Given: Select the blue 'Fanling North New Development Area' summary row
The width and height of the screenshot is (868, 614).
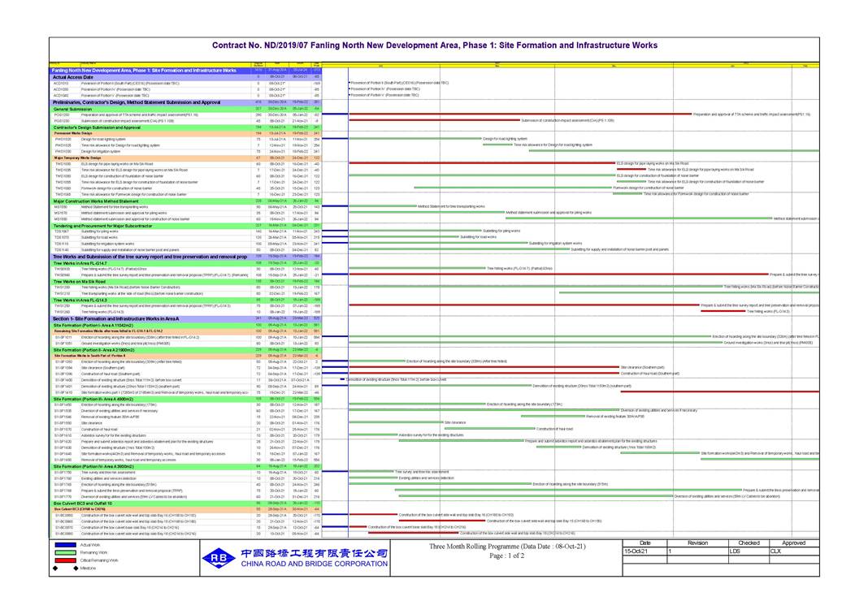Looking at the screenshot, I should [185, 71].
